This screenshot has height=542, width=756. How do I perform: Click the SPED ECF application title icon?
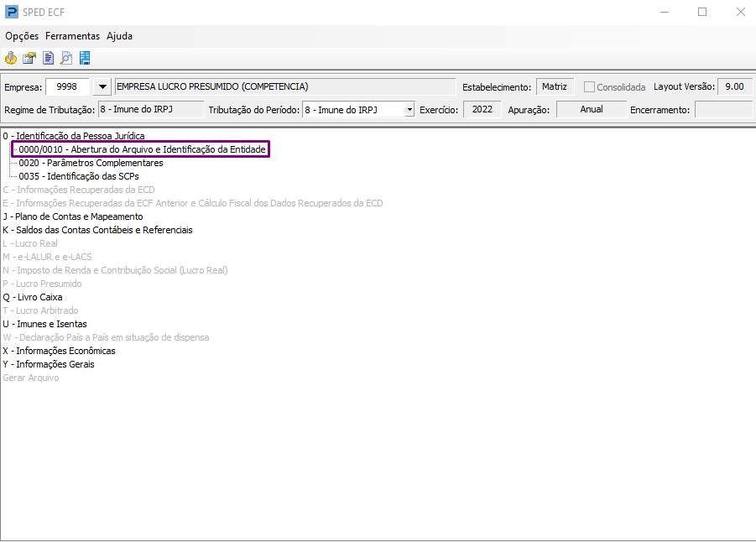12,12
